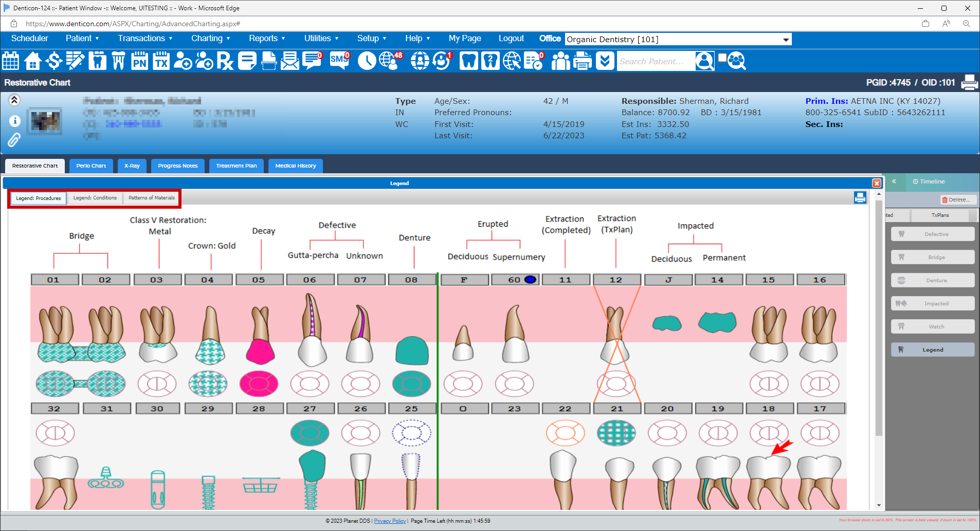Open Treatment Plans via the TX icon
The height and width of the screenshot is (531, 980).
coord(161,61)
